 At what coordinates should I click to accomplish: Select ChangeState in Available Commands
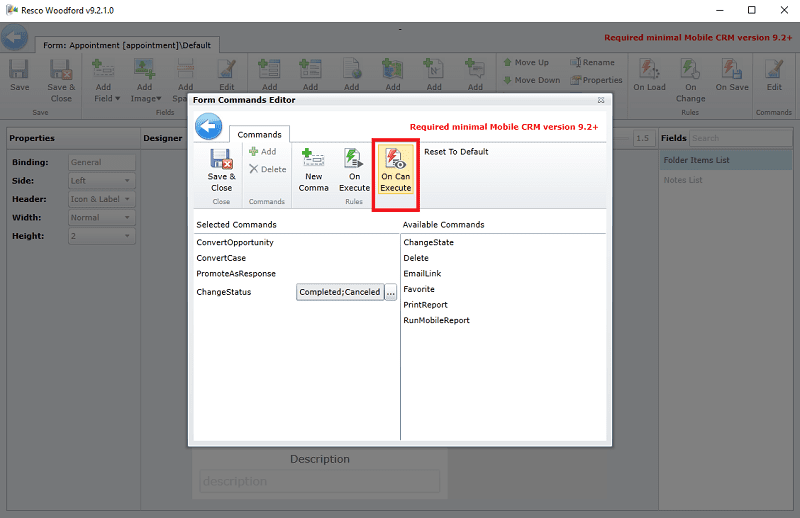pos(428,242)
